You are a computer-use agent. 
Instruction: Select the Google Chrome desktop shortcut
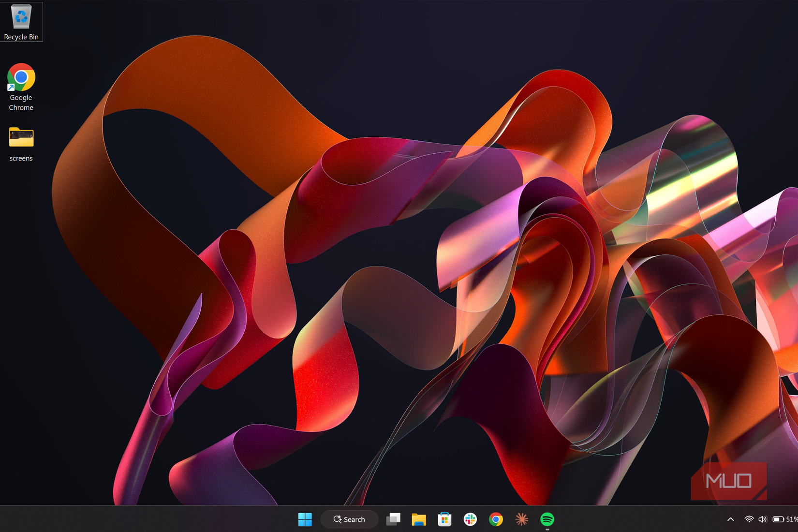point(21,87)
